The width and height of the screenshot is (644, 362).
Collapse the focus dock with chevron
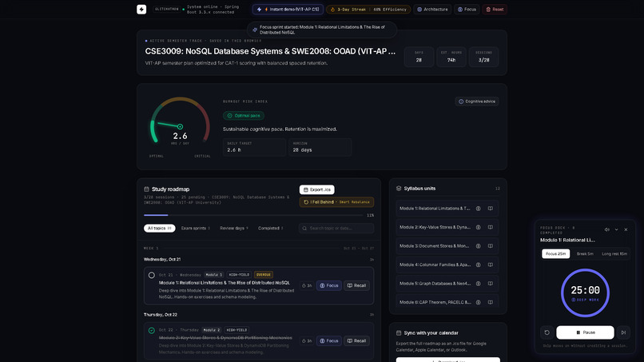click(616, 229)
